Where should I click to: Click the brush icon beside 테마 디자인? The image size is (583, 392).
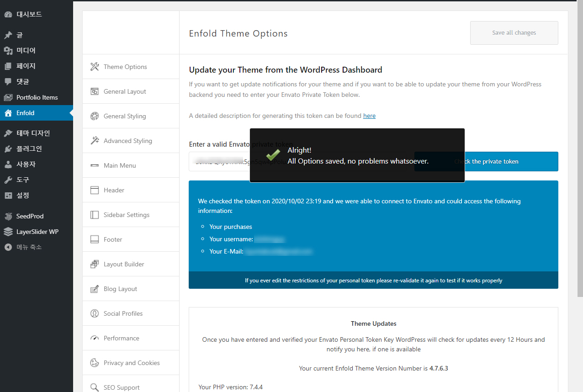click(x=8, y=133)
